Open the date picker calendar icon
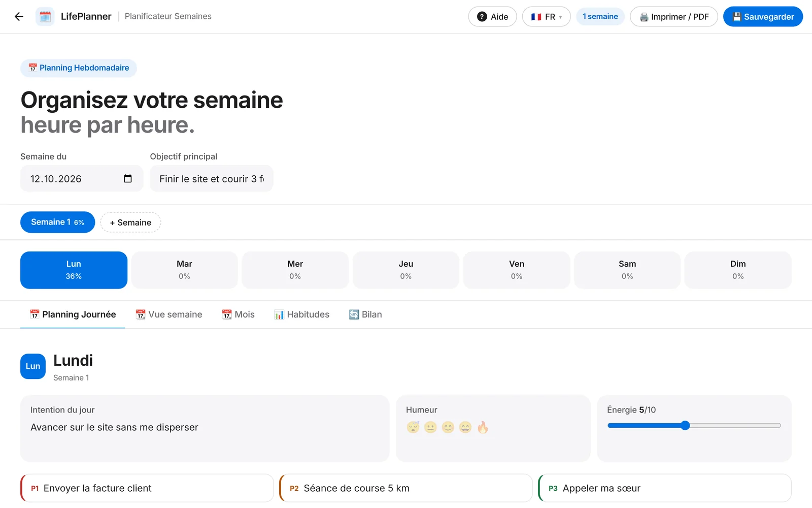 coord(128,179)
